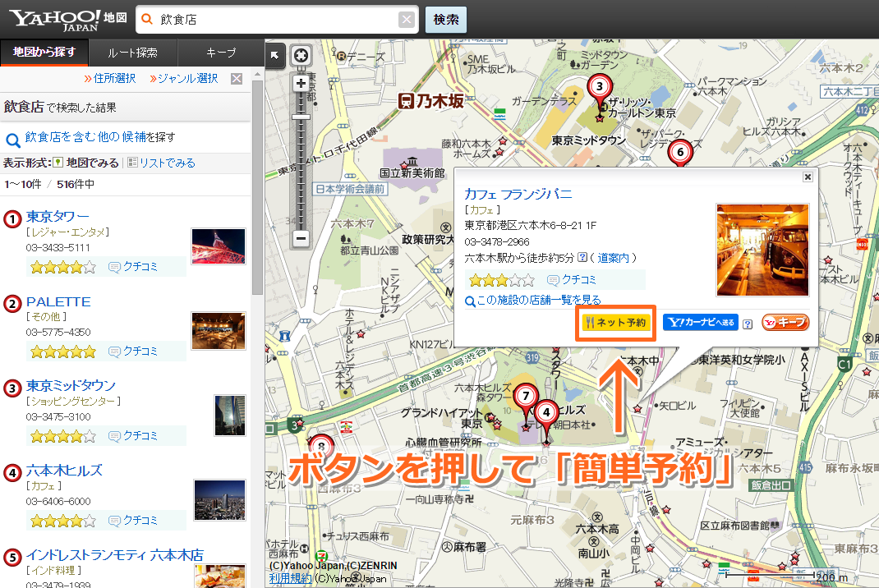
Task: Click the ネット予約 reservation button
Action: (615, 322)
